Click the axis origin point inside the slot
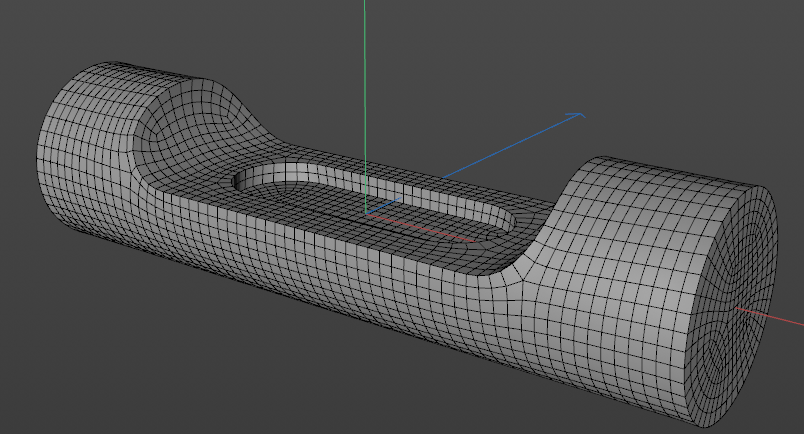The image size is (804, 434). 367,213
